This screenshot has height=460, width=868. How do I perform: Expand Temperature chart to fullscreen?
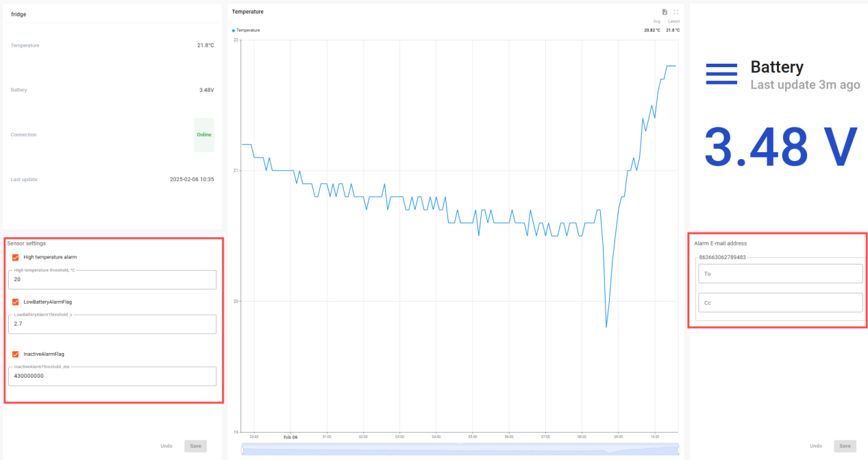(676, 12)
